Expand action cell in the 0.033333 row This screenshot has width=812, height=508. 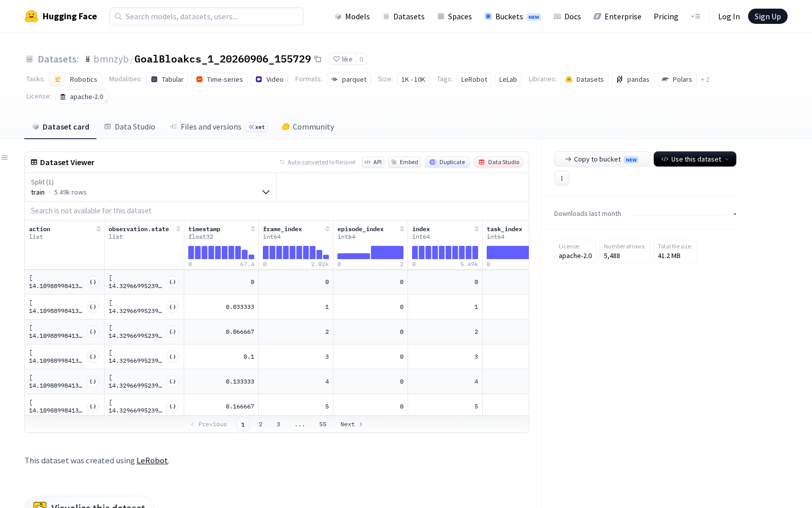[x=93, y=307]
